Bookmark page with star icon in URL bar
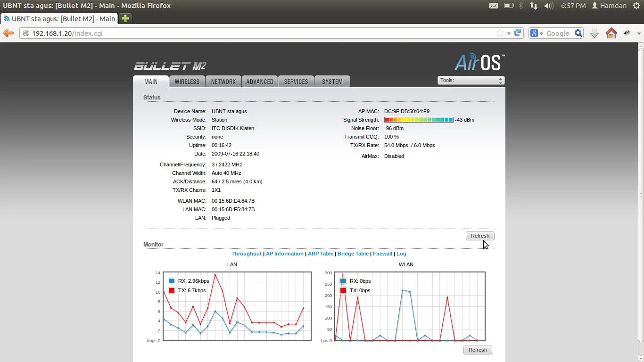 click(500, 33)
